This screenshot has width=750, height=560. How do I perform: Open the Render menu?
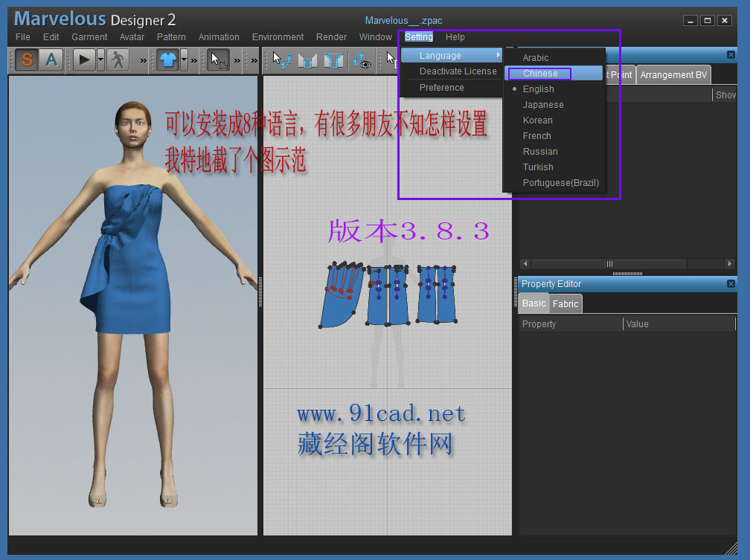(x=331, y=37)
